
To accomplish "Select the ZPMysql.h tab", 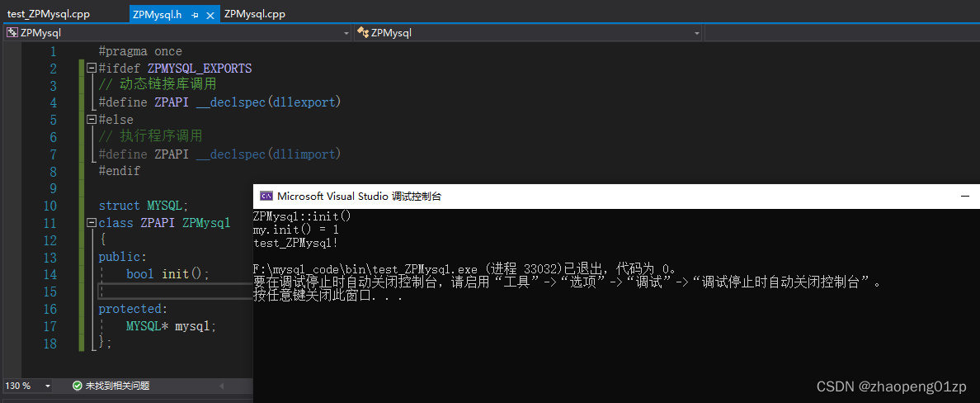I will 157,15.
